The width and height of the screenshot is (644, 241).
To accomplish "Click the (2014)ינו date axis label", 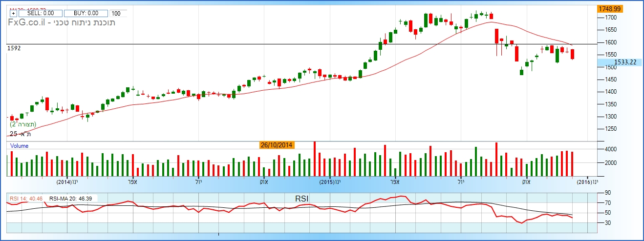I will [x=67, y=182].
